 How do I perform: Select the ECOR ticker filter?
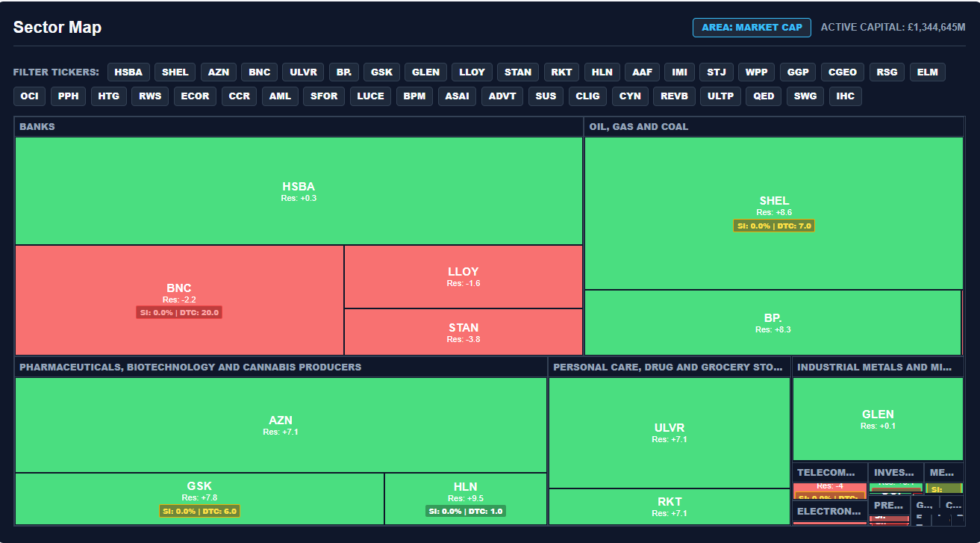coord(196,96)
